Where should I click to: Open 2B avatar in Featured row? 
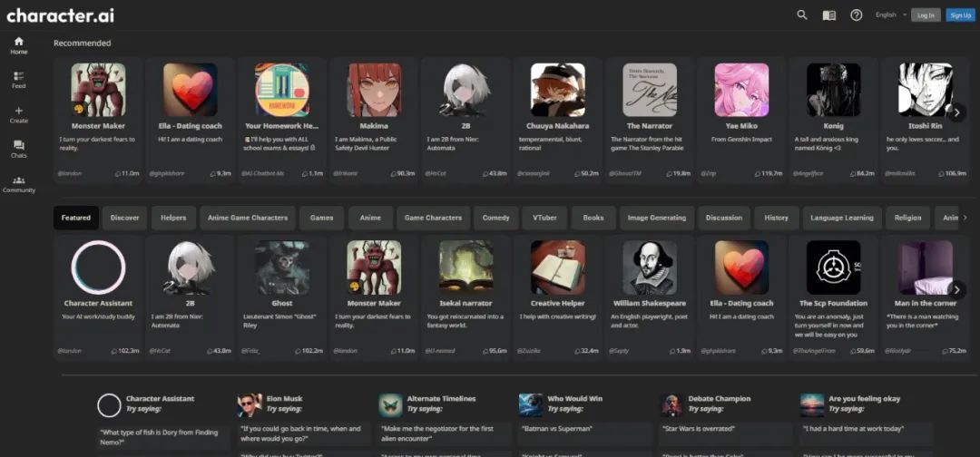pyautogui.click(x=190, y=267)
